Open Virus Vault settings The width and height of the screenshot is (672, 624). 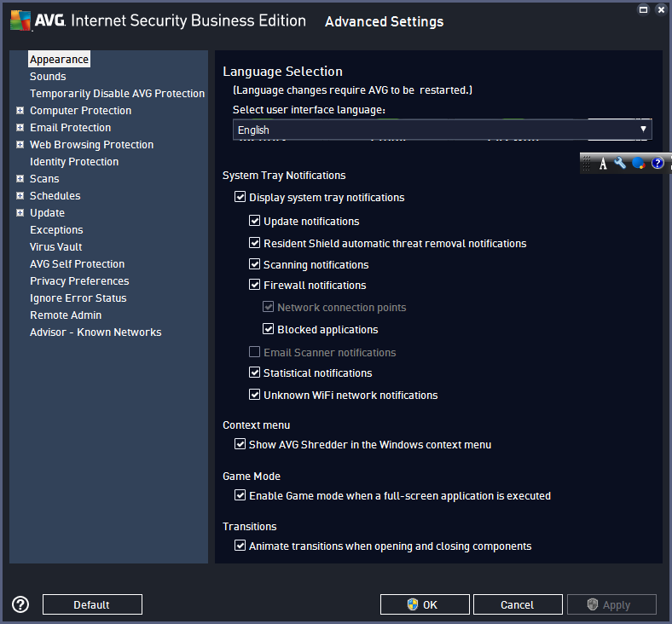click(56, 247)
